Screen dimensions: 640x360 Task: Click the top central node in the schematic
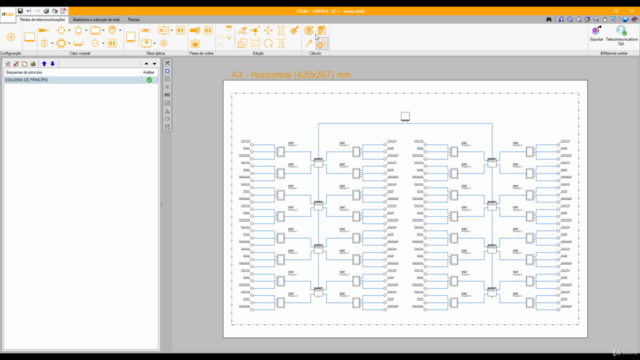(x=405, y=116)
